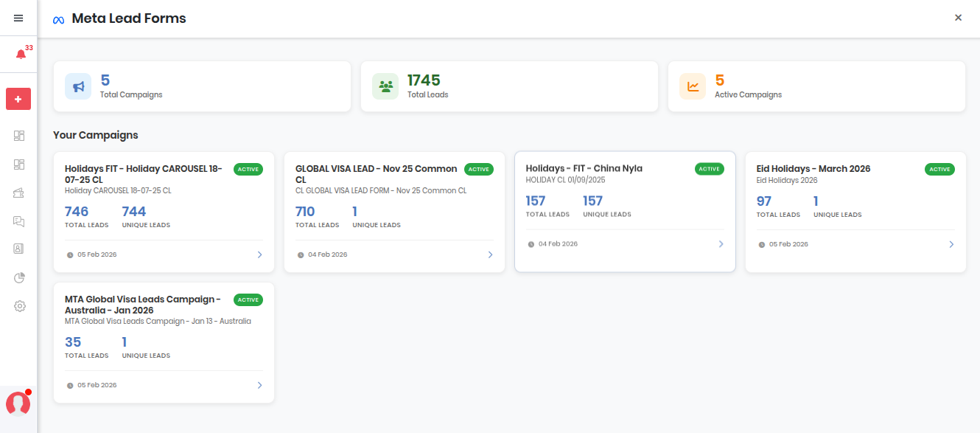Click the user profile avatar
This screenshot has width=980, height=433.
pyautogui.click(x=18, y=403)
